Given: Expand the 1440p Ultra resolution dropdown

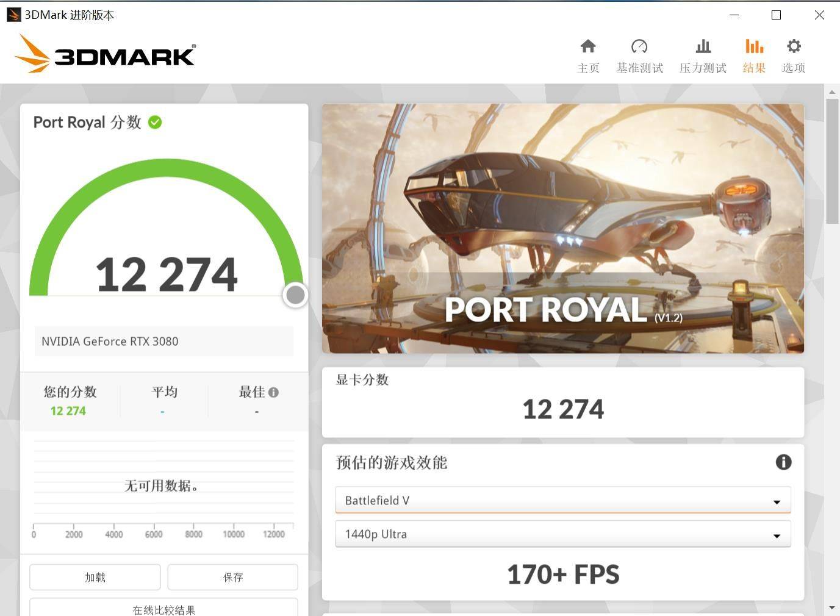Looking at the screenshot, I should click(563, 534).
